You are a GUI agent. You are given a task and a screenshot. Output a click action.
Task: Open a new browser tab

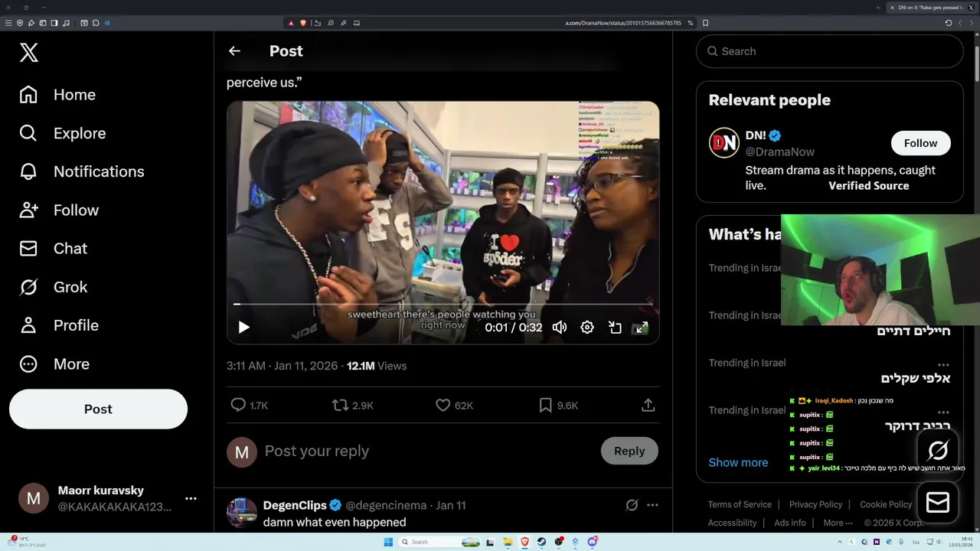pyautogui.click(x=878, y=8)
